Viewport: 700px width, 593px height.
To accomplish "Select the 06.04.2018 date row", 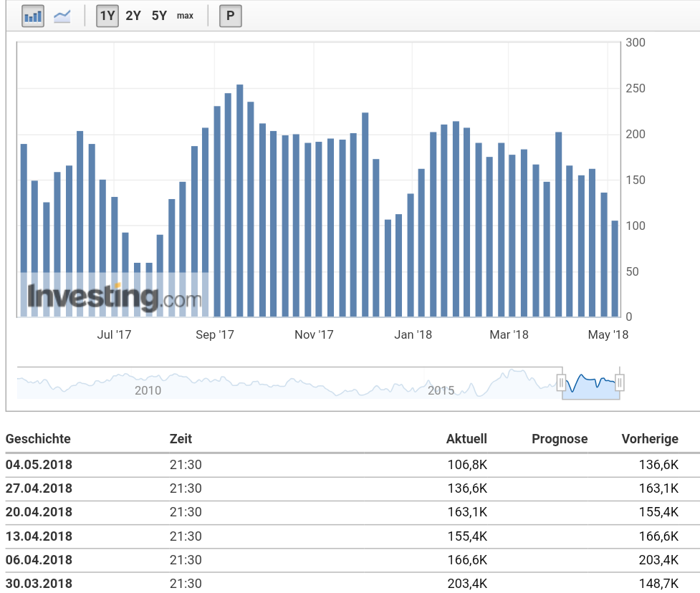I will pos(353,560).
